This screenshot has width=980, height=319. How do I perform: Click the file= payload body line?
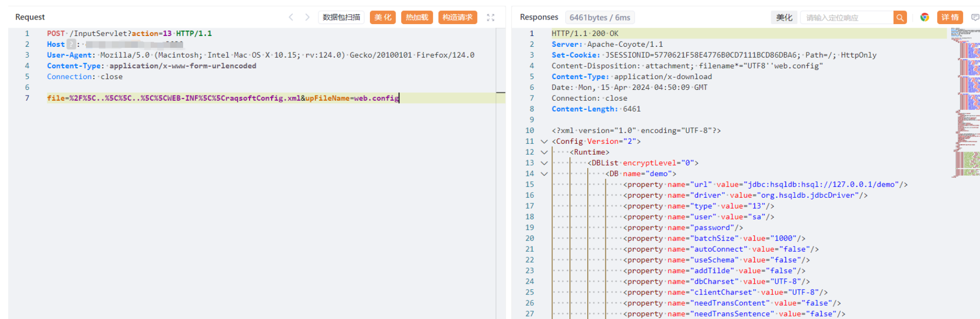[223, 98]
